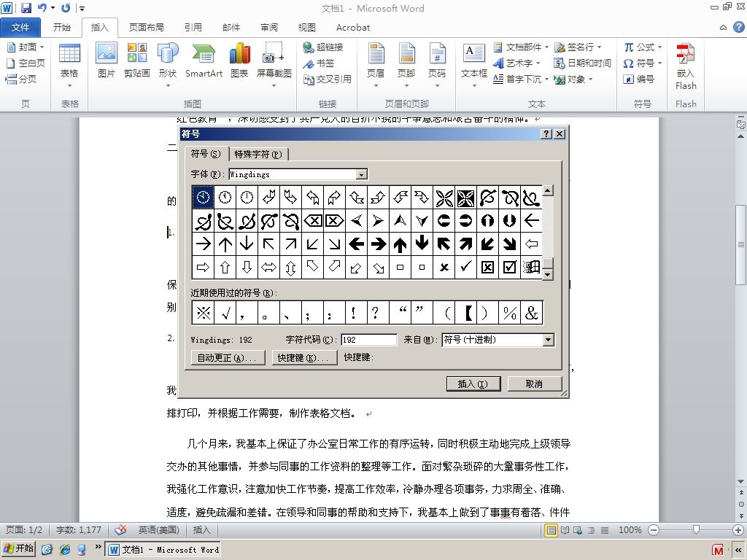Click the word count 字数: 1,177
This screenshot has height=560, width=747.
click(79, 530)
